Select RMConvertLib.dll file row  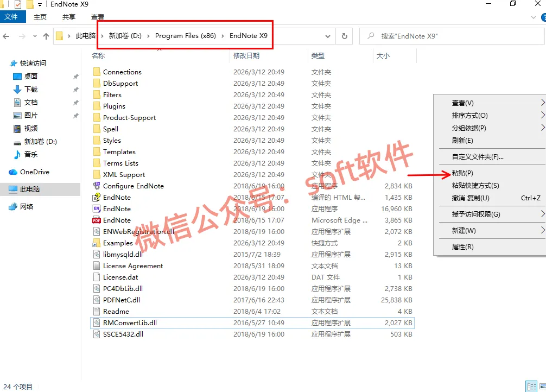point(252,323)
